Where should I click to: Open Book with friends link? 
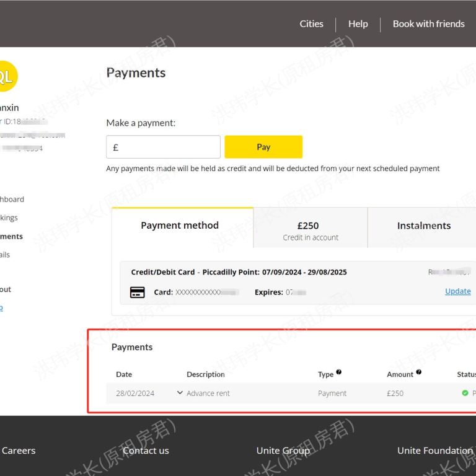click(428, 24)
